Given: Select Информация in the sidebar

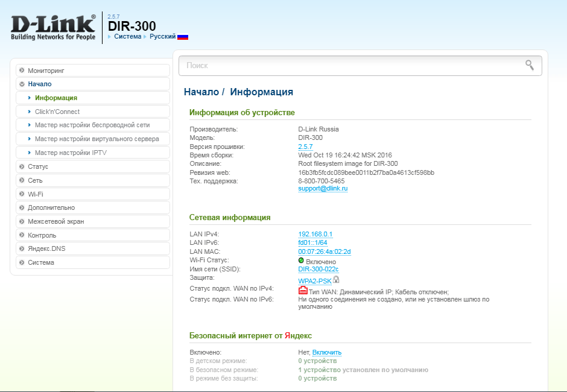Looking at the screenshot, I should [x=93, y=98].
